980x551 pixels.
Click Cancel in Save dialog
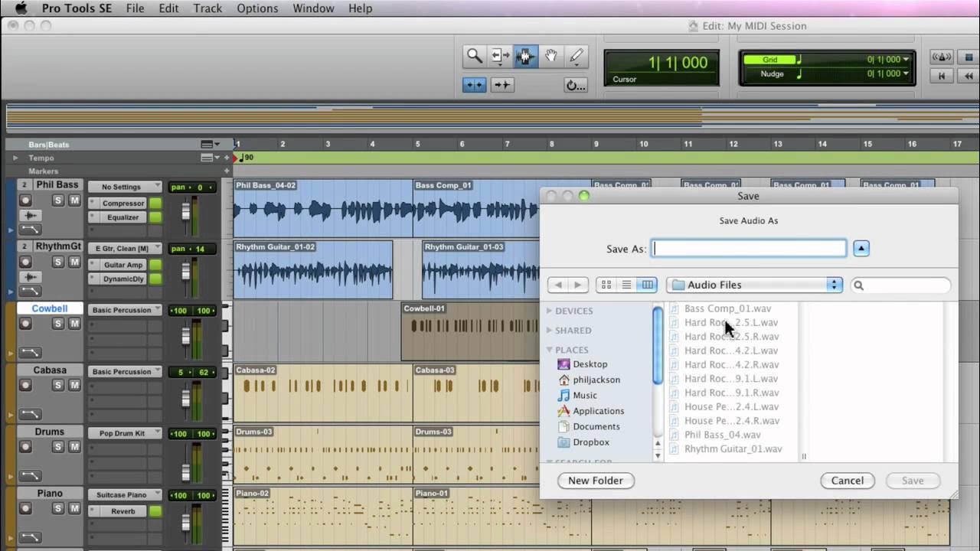pyautogui.click(x=848, y=481)
